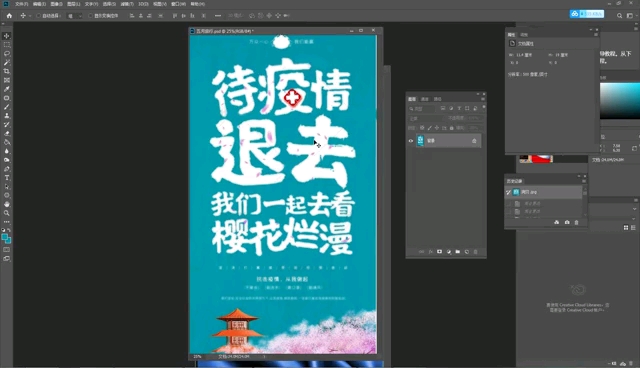Open the Window menu
640x368 pixels.
178,4
